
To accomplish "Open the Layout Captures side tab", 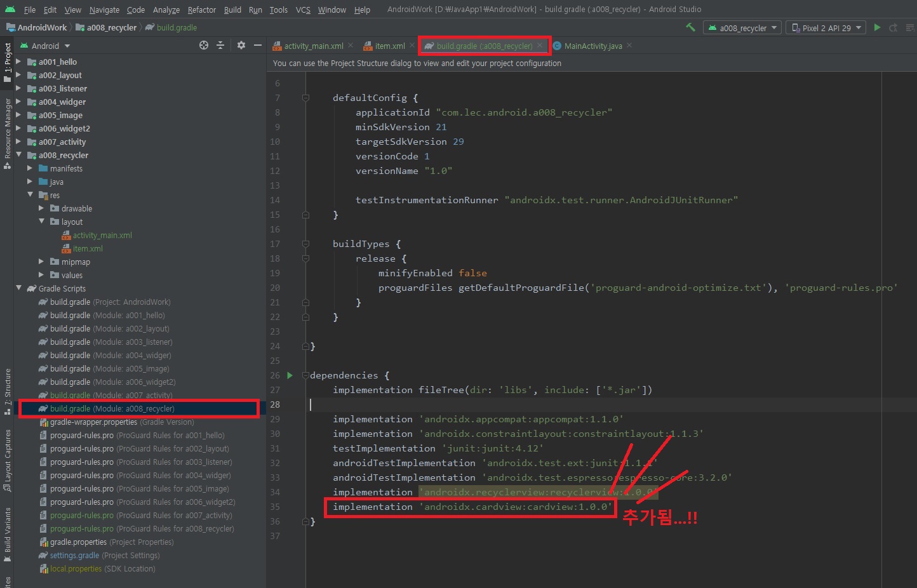I will (x=7, y=461).
